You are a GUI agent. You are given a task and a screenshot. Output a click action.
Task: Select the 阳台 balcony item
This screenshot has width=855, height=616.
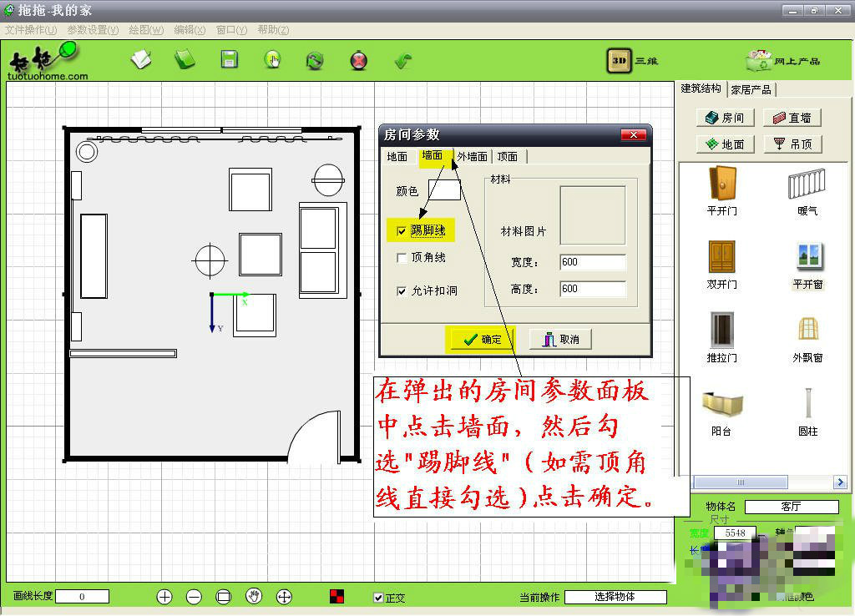coord(722,413)
